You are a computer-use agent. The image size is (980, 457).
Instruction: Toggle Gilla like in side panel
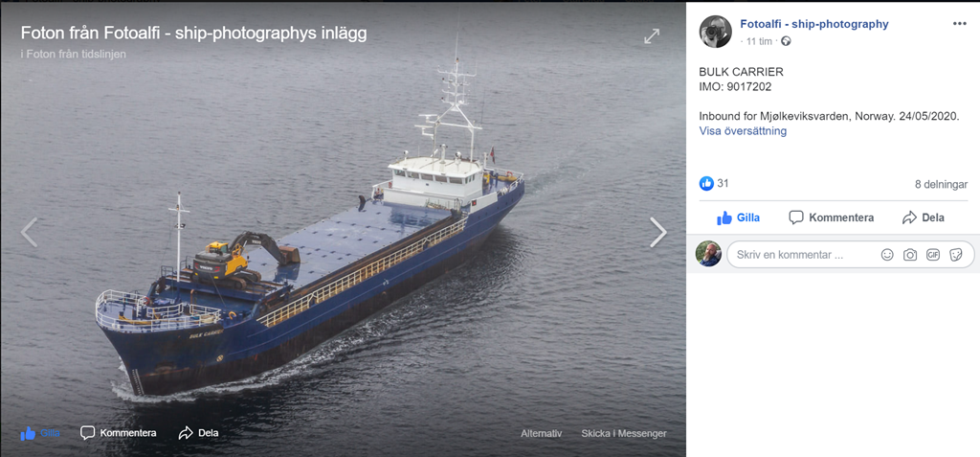[x=738, y=217]
